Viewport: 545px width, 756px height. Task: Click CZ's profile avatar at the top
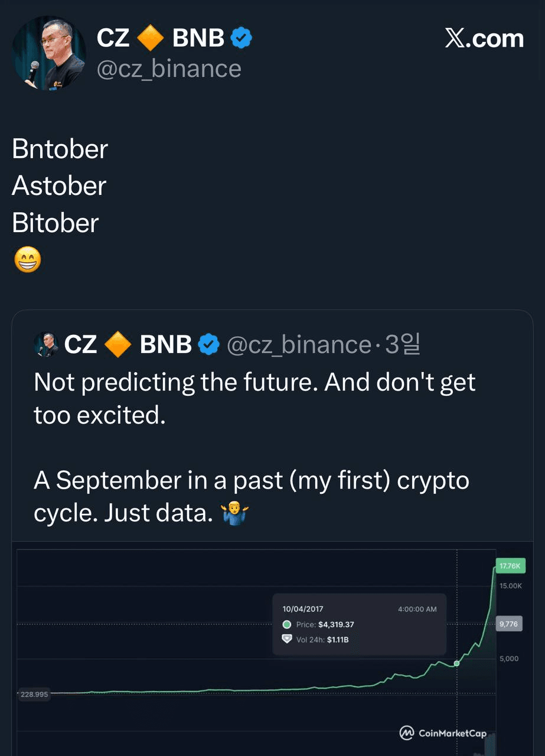49,53
